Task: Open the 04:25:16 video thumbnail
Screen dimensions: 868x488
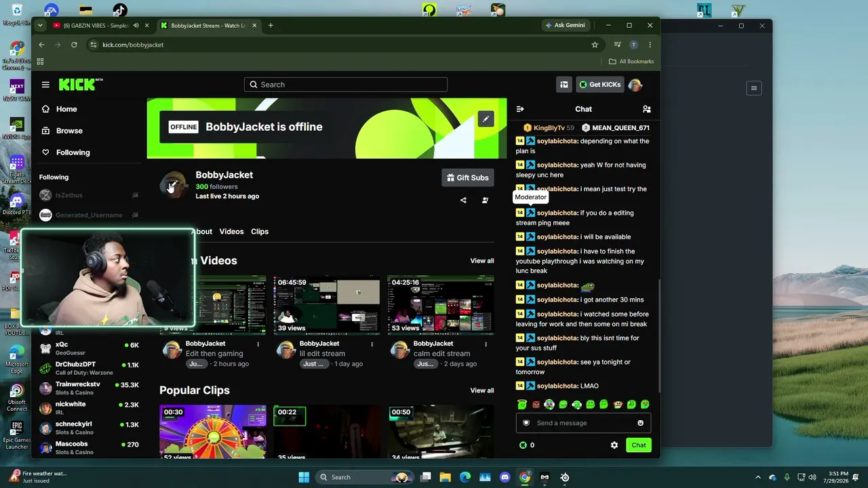Action: 441,305
